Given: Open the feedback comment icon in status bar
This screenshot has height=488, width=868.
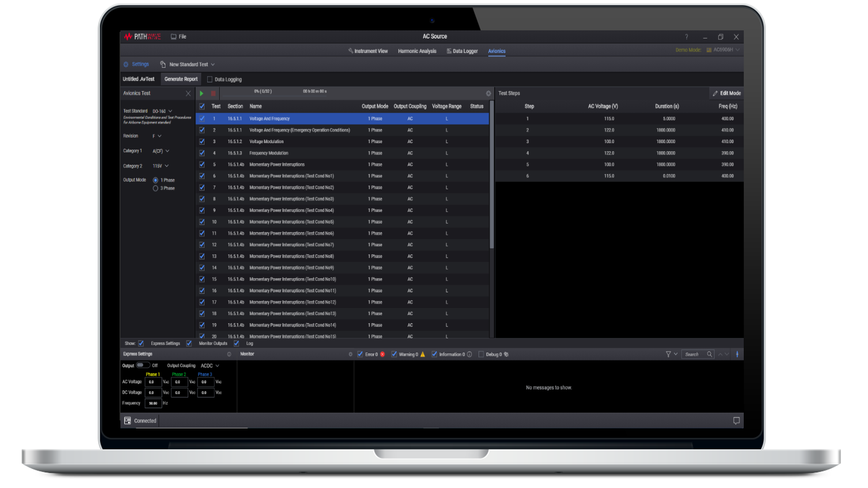Looking at the screenshot, I should (736, 421).
